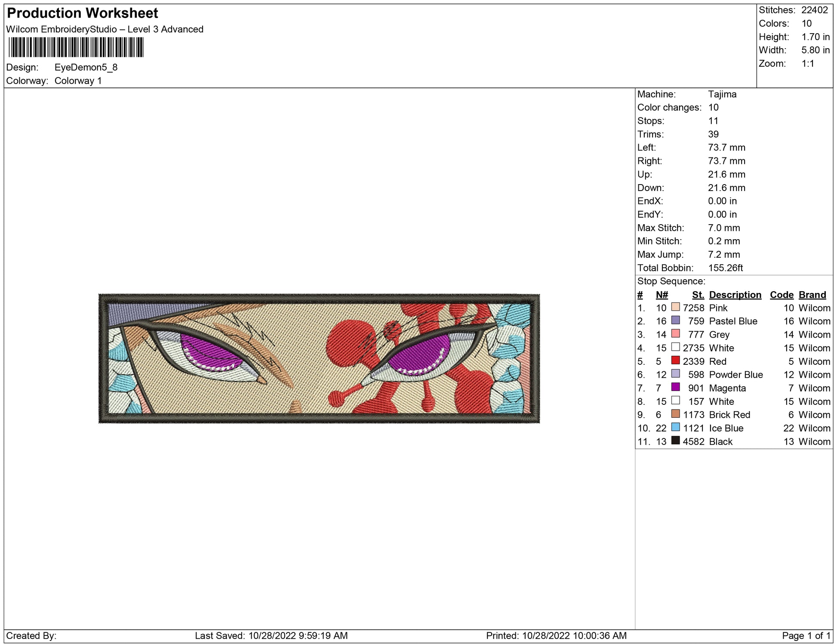Click the Powder Blue color swatch
Screen dimensions: 837x644
(x=675, y=374)
